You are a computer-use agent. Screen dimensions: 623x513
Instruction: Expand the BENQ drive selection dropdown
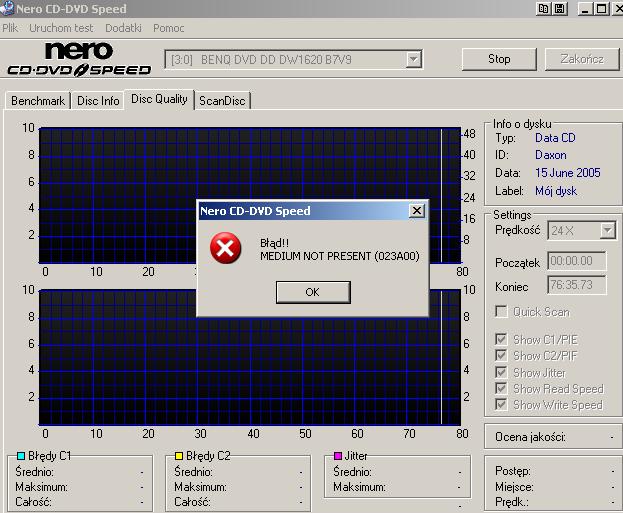pos(413,60)
